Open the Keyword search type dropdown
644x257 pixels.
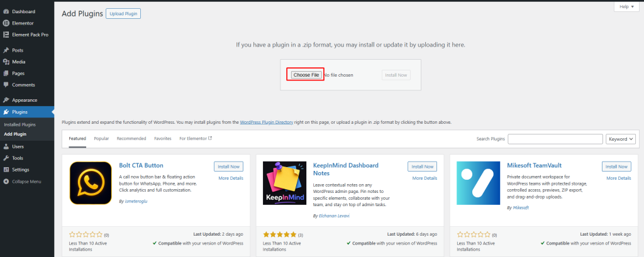point(621,139)
